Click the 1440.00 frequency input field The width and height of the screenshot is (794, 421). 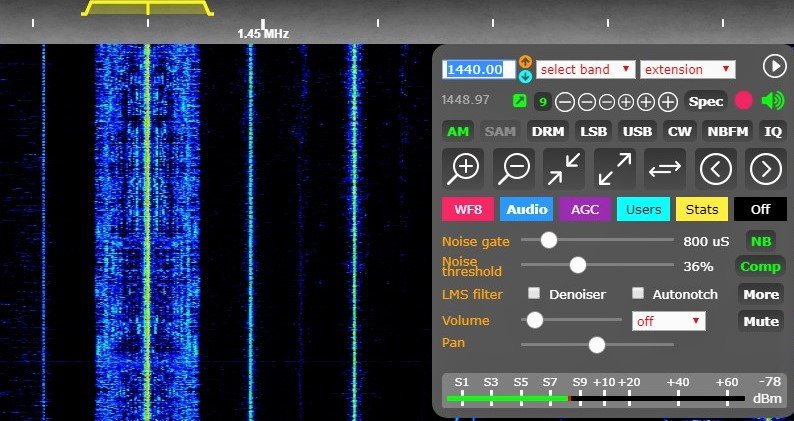(x=479, y=69)
